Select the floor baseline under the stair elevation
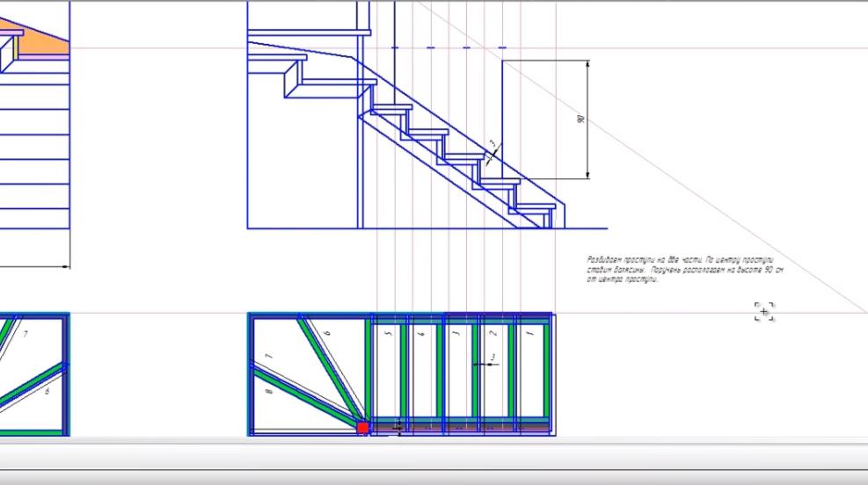The height and width of the screenshot is (485, 868). tap(396, 228)
